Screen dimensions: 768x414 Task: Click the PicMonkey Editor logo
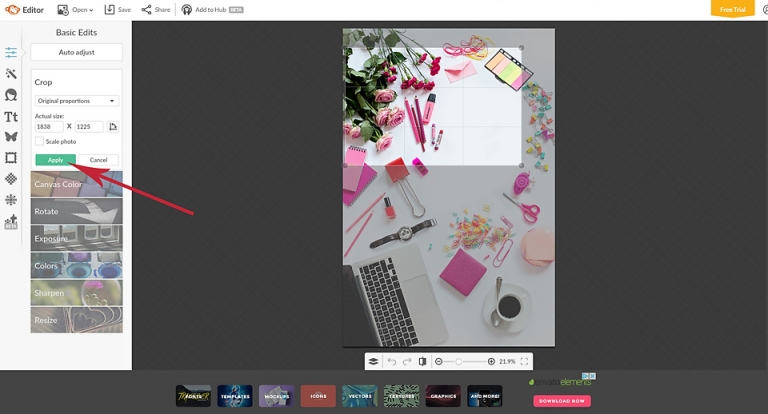tap(24, 10)
